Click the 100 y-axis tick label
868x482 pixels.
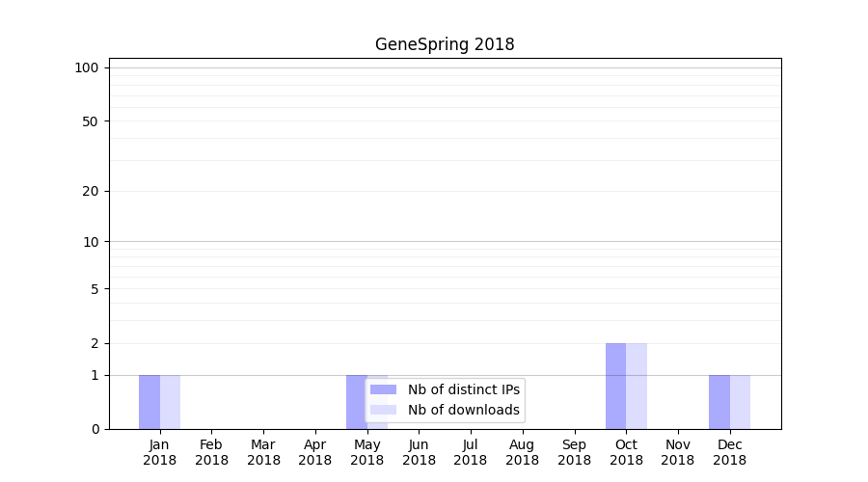click(x=87, y=67)
